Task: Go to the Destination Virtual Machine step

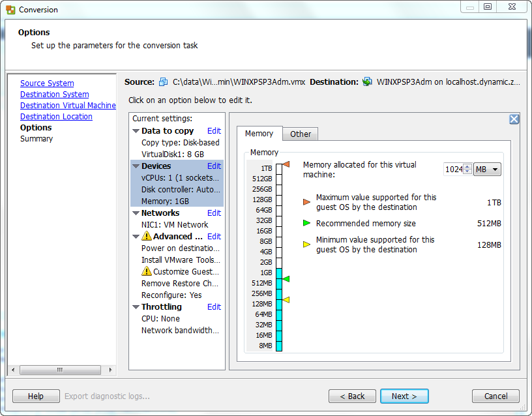Action: pos(68,106)
